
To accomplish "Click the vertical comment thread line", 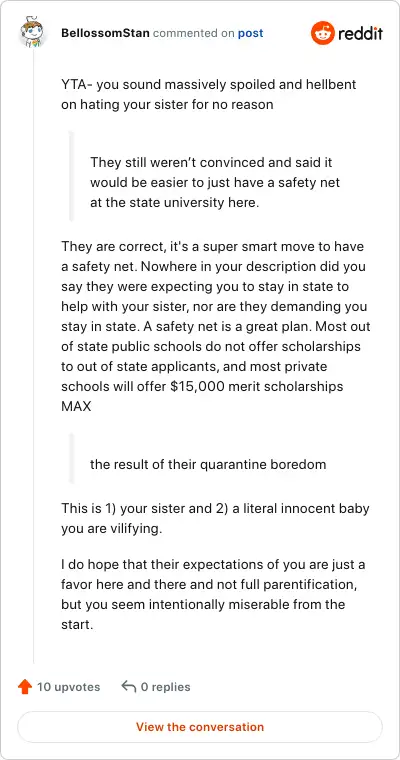I will tap(33, 356).
